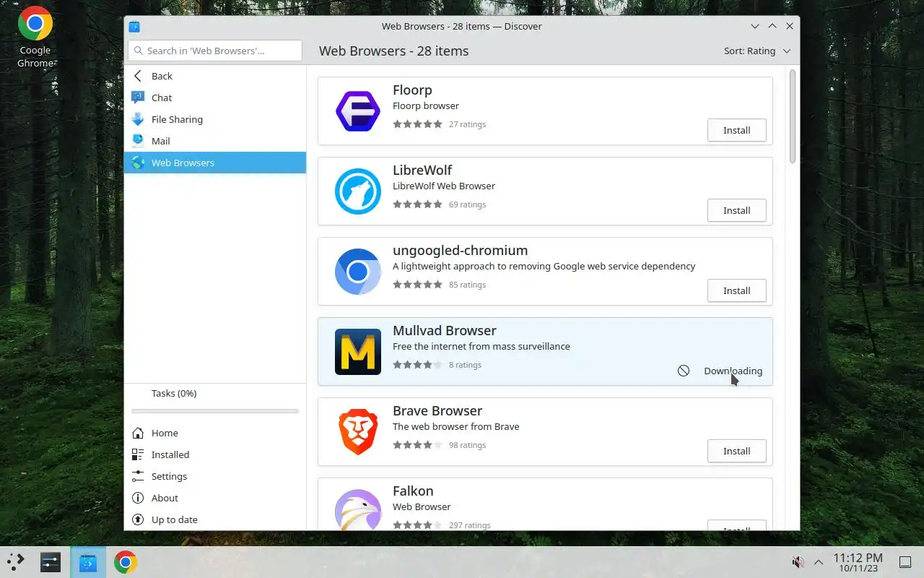Click the About info icon
Screen dimensions: 924x578
[x=138, y=498]
